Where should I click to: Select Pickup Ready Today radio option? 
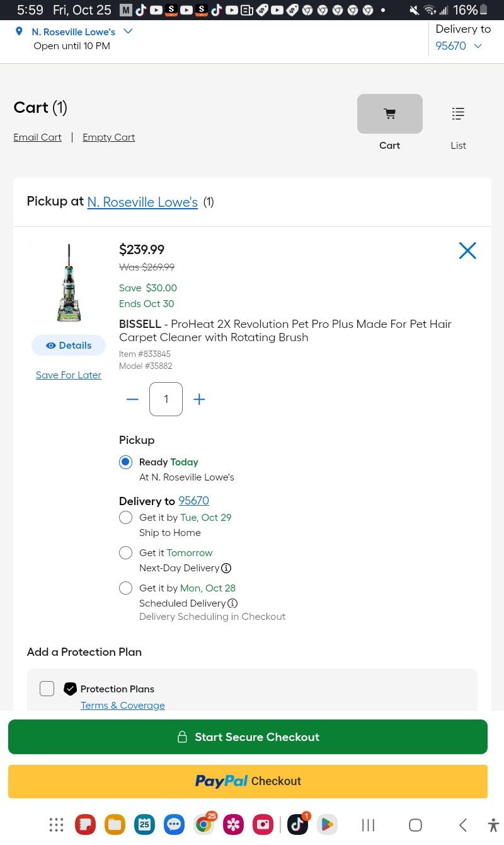point(126,462)
